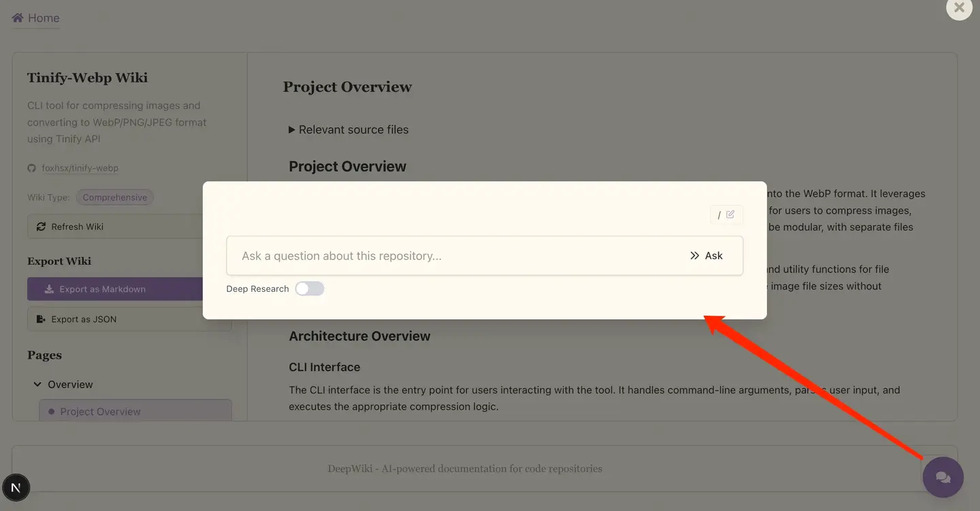Click the Home link
The width and height of the screenshot is (980, 511).
click(44, 18)
